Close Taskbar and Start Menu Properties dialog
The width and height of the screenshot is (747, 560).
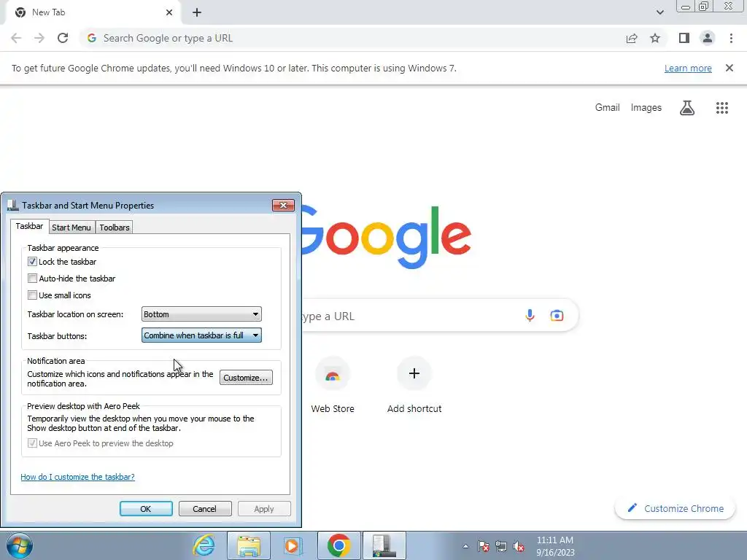tap(284, 205)
